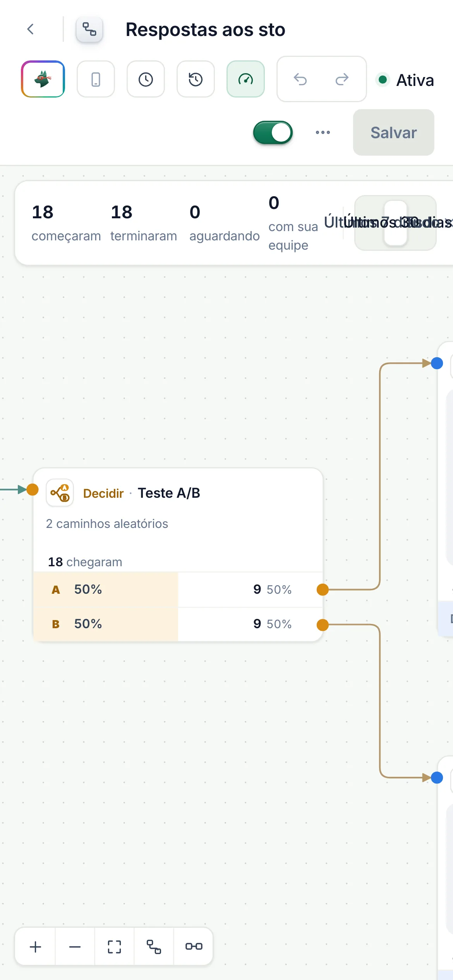Switch the period toggle between 7 and 30 days
This screenshot has height=980, width=453.
395,223
